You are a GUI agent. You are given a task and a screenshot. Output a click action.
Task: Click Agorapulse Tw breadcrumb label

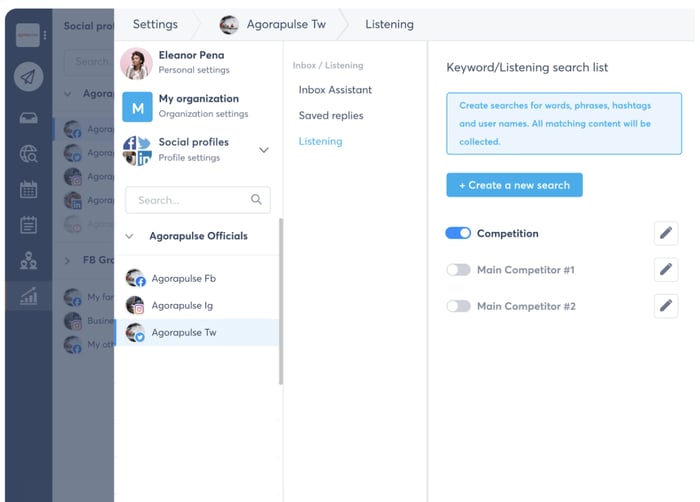[286, 24]
